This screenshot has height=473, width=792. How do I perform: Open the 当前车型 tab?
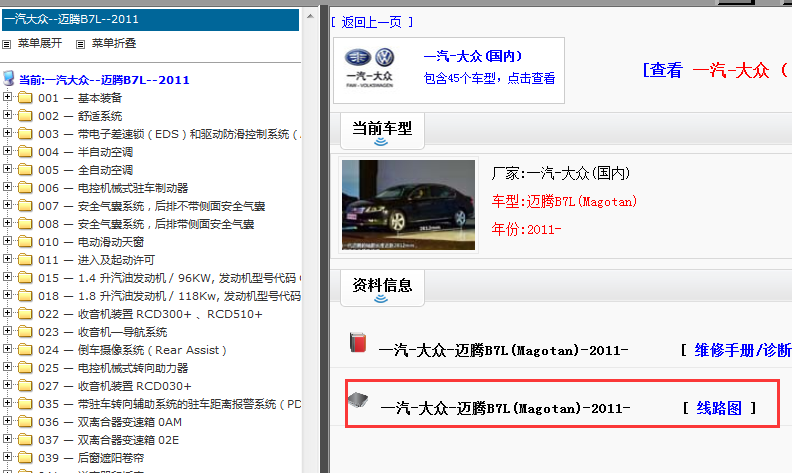382,131
